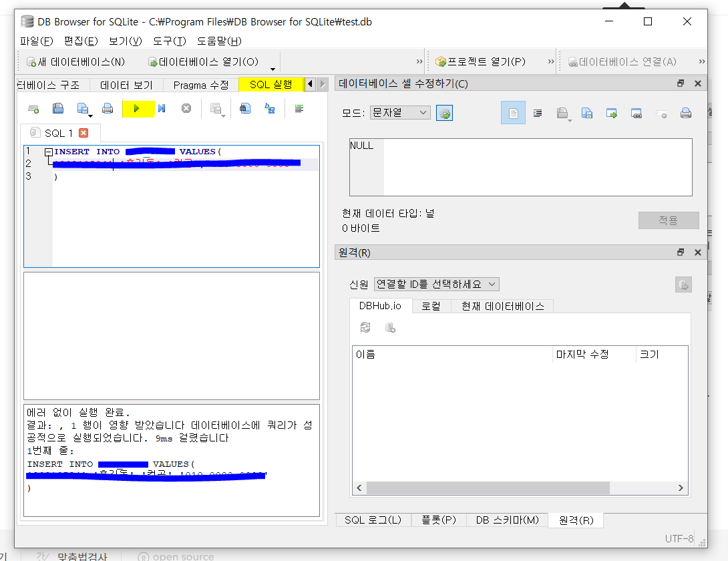
Task: Select the 현재 데이터베이스 tab
Action: click(x=502, y=306)
